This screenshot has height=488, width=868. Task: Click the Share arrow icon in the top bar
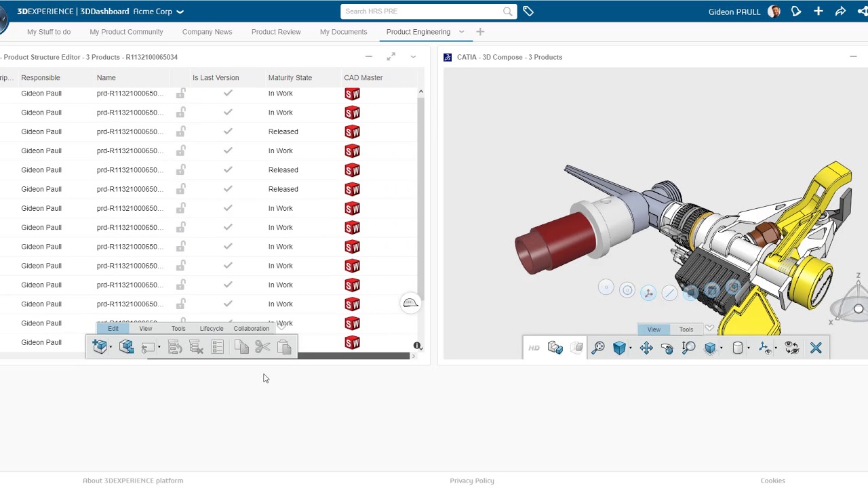coord(840,12)
